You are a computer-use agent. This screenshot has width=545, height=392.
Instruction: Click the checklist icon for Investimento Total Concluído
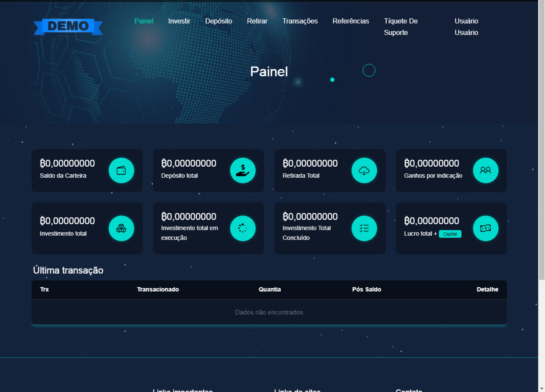point(364,228)
